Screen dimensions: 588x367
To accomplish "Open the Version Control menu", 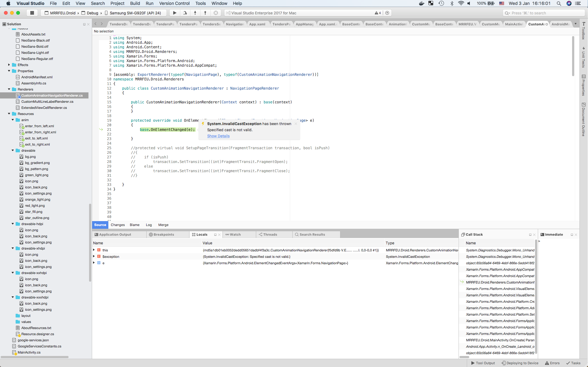I will [x=174, y=3].
